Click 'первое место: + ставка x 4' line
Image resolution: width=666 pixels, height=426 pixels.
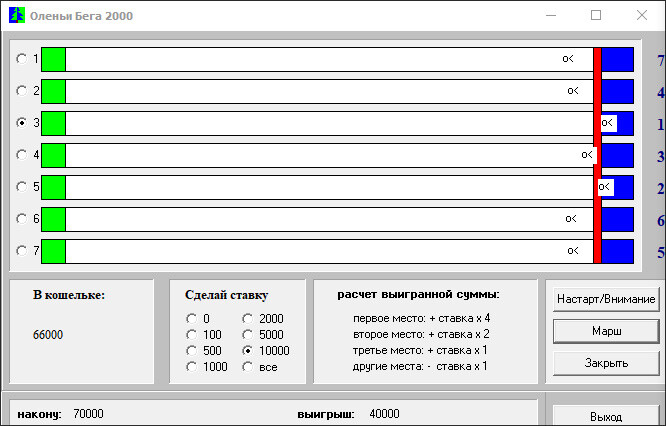(421, 318)
